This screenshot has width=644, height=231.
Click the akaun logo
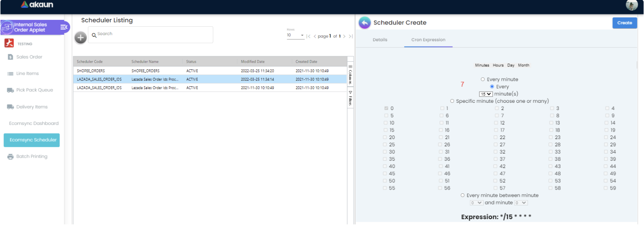[x=37, y=5]
